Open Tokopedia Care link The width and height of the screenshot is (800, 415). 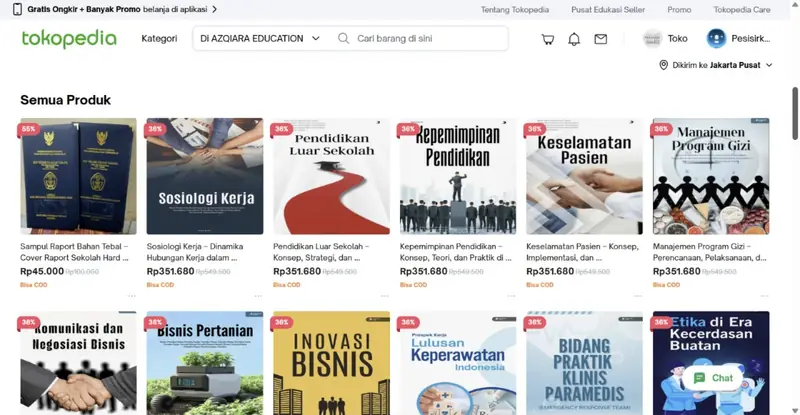[x=742, y=9]
